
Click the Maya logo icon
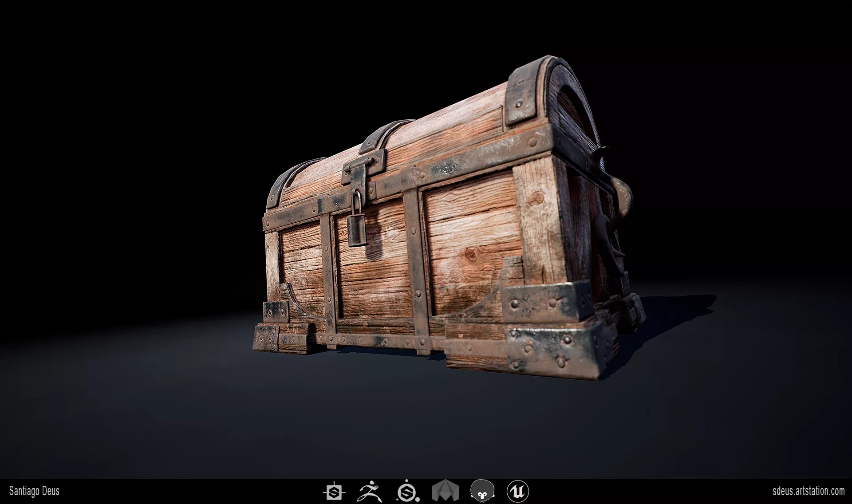pos(446,492)
